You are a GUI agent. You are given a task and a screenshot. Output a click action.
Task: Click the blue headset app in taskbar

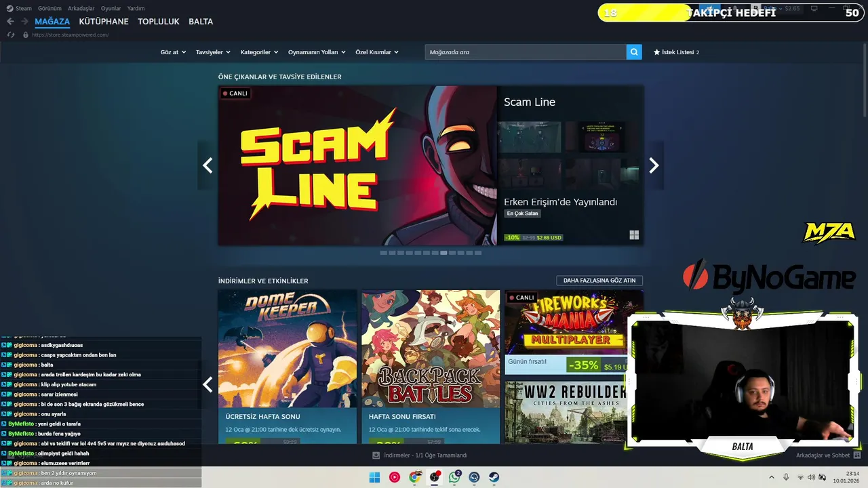tap(474, 477)
